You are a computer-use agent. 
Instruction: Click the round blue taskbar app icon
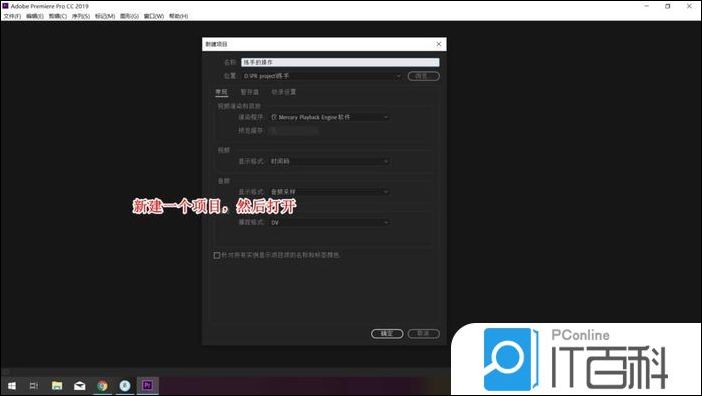pos(125,385)
